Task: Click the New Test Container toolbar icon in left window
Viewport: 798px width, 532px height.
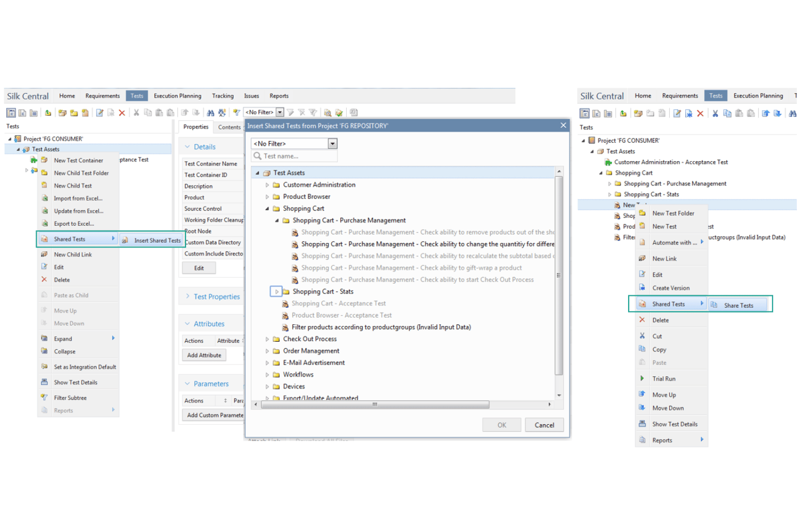Action: click(63, 113)
